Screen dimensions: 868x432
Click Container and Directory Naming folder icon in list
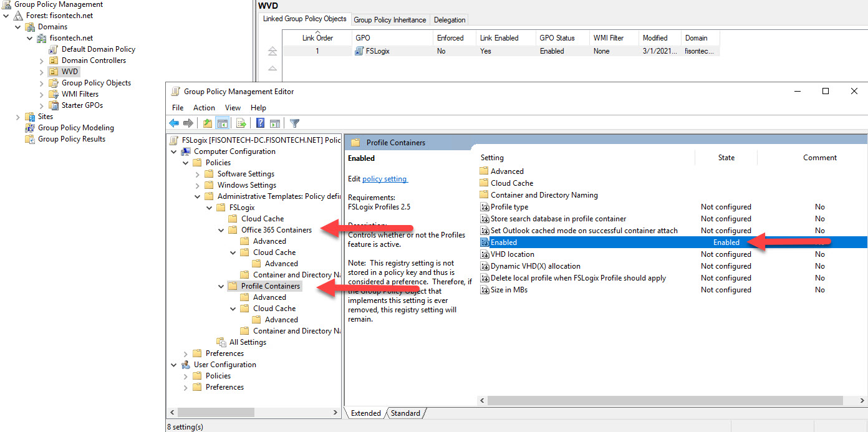484,195
